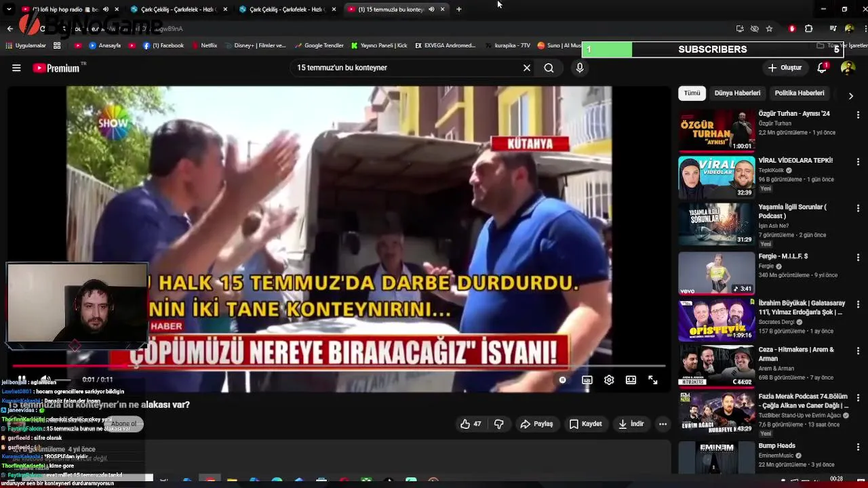Viewport: 868px width, 488px height.
Task: Pause the playing video
Action: click(x=22, y=380)
